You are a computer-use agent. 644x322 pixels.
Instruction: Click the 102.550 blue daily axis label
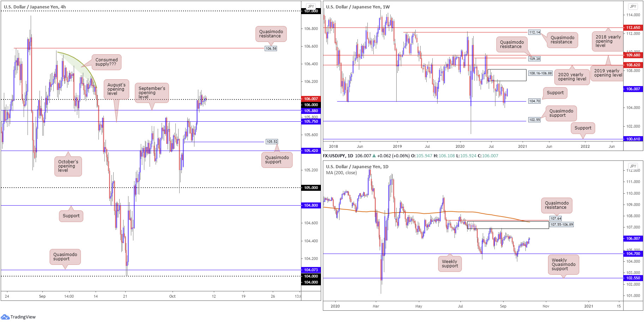[x=633, y=278]
